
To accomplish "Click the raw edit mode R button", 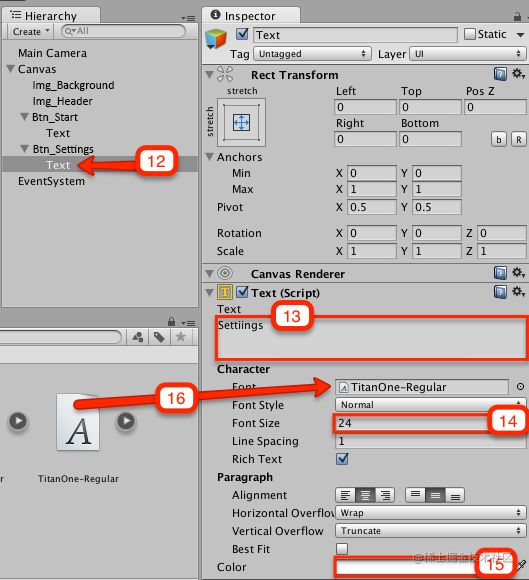I will click(519, 139).
